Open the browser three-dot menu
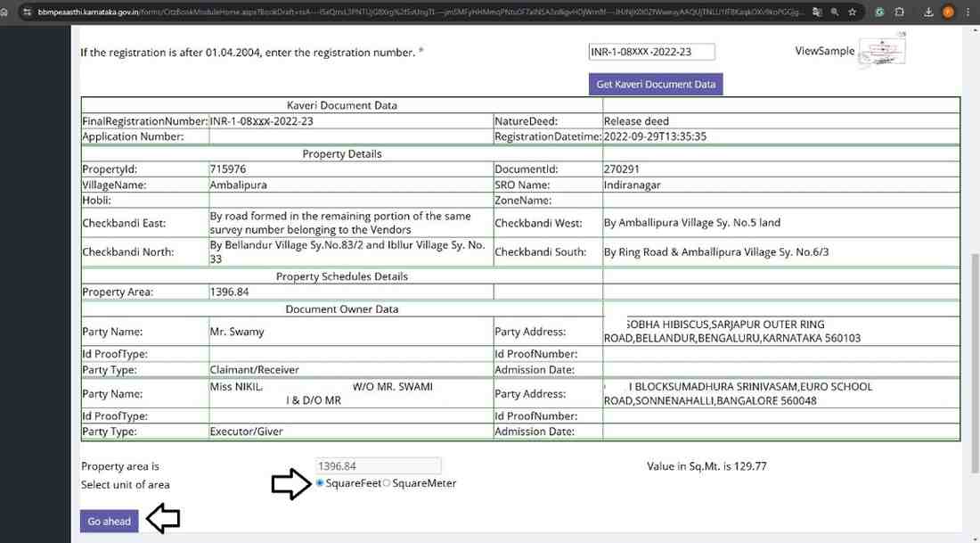The image size is (980, 543). [x=968, y=12]
